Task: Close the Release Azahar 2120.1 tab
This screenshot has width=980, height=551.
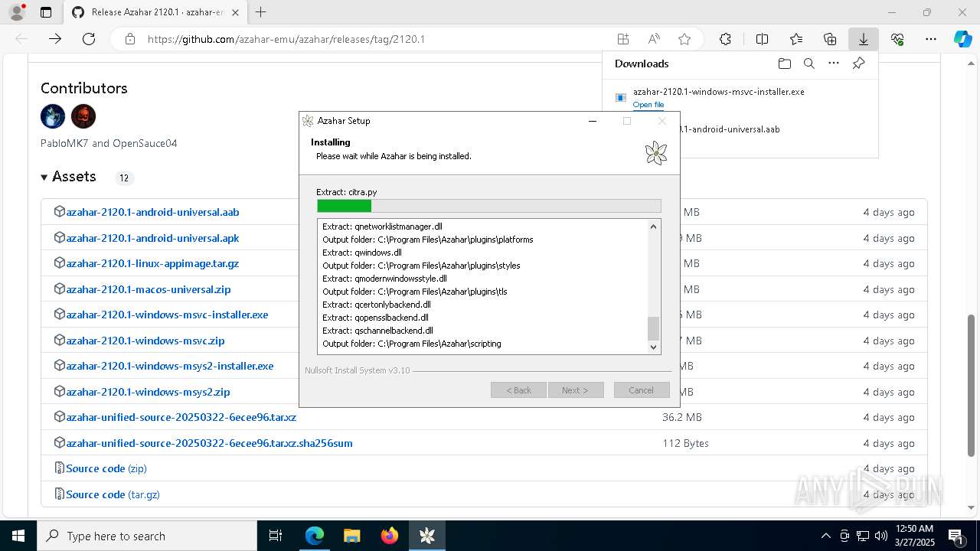Action: 235,12
